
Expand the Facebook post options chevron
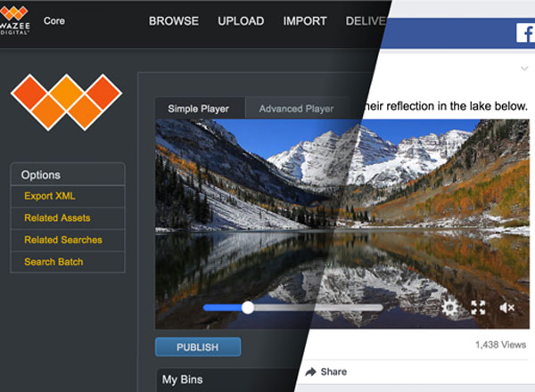(524, 69)
